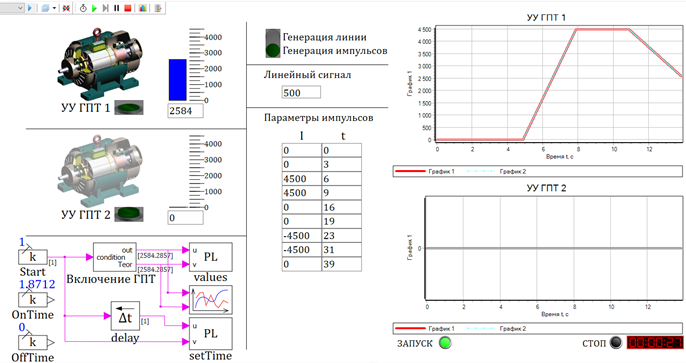
Task: Toggle the УУ ГПТ 1 green switch
Action: click(129, 107)
